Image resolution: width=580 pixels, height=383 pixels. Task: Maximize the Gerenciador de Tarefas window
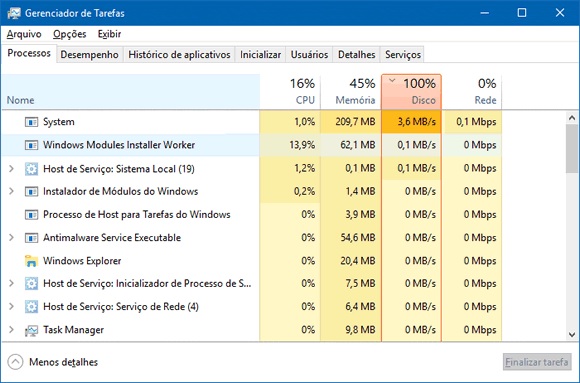pos(522,13)
